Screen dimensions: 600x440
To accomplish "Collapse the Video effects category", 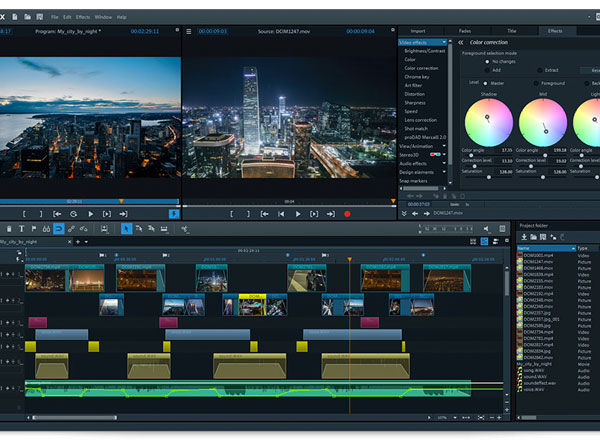I will click(x=444, y=42).
